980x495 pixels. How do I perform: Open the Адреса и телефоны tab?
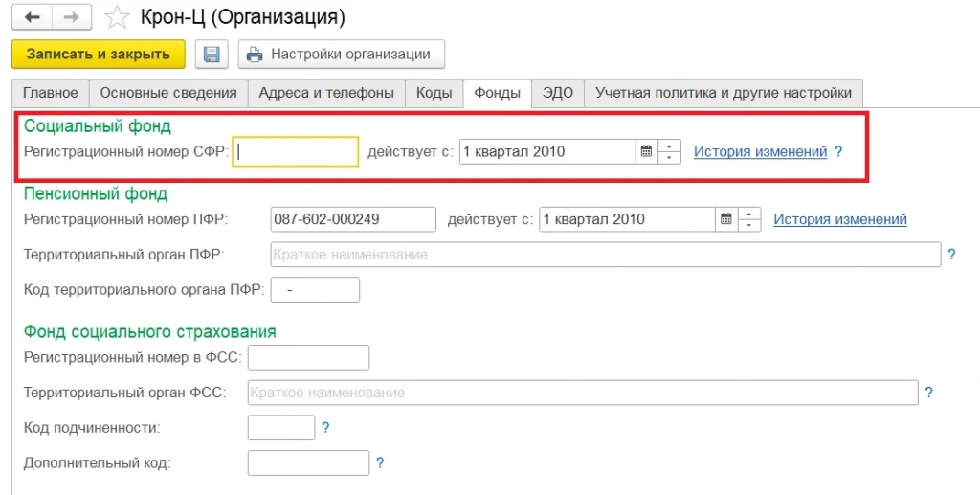[326, 93]
